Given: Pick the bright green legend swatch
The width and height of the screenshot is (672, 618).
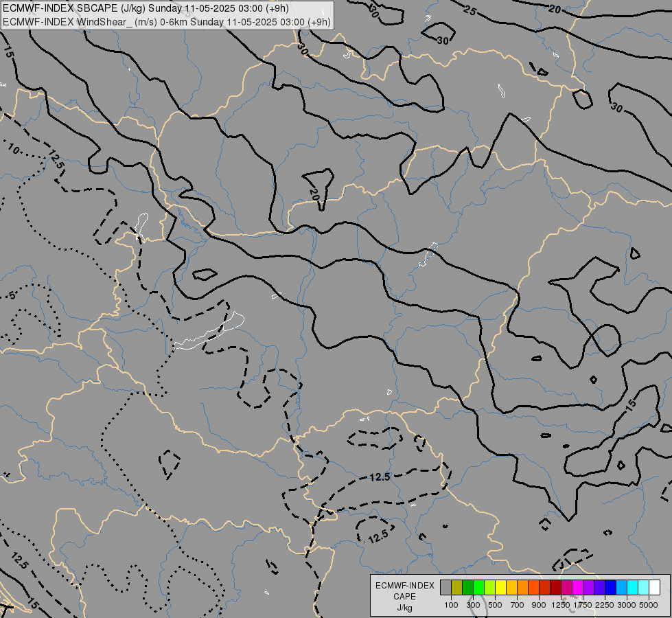Looking at the screenshot, I should click(478, 587).
